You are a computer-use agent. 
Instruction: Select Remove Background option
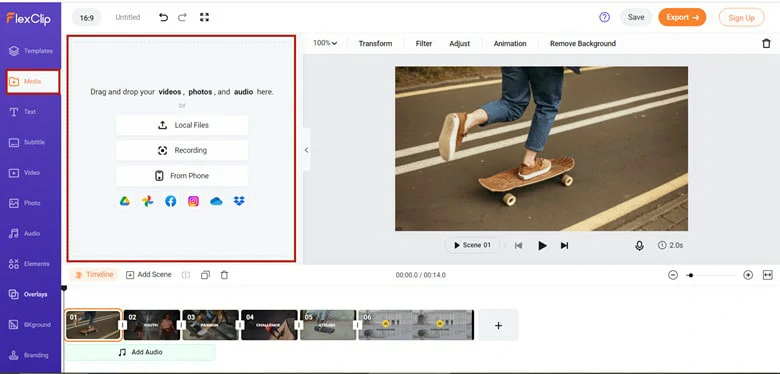tap(583, 44)
